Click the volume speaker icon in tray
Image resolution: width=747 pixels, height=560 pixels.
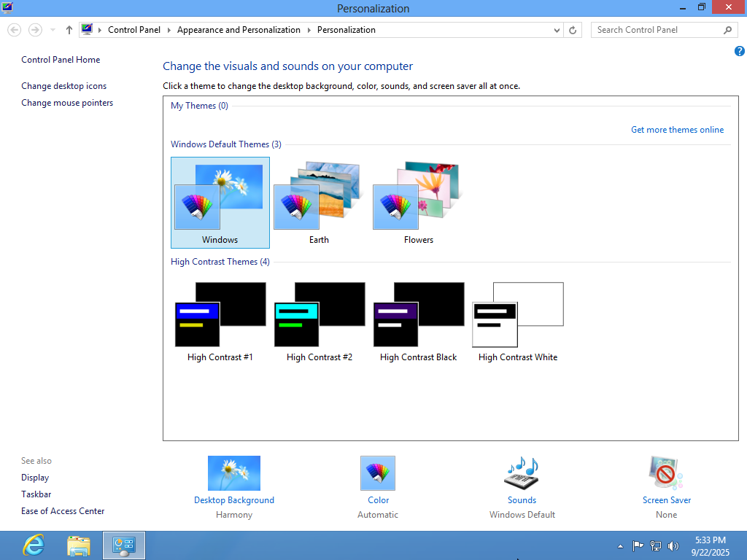(x=673, y=545)
